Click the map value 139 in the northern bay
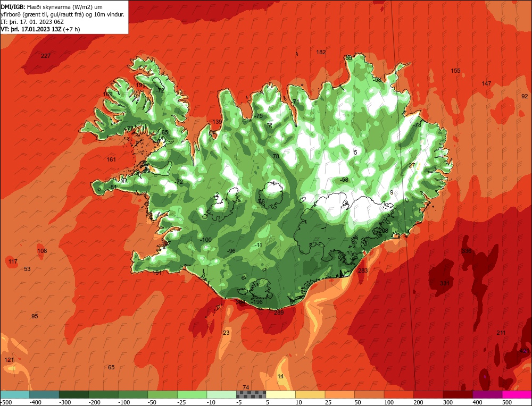The width and height of the screenshot is (532, 406). (x=217, y=122)
